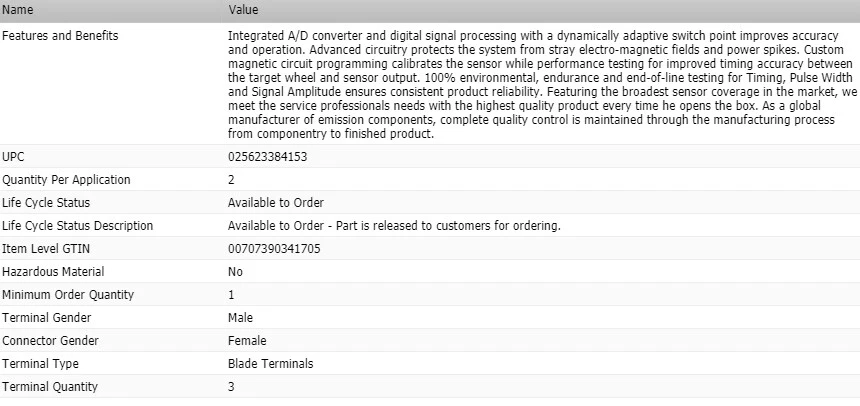The width and height of the screenshot is (860, 406).
Task: Select the Terminal Quantity row label
Action: tap(50, 387)
